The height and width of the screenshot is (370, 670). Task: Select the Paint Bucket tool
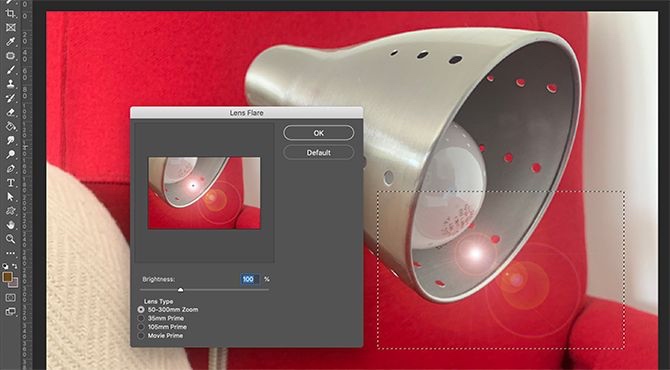click(x=11, y=126)
